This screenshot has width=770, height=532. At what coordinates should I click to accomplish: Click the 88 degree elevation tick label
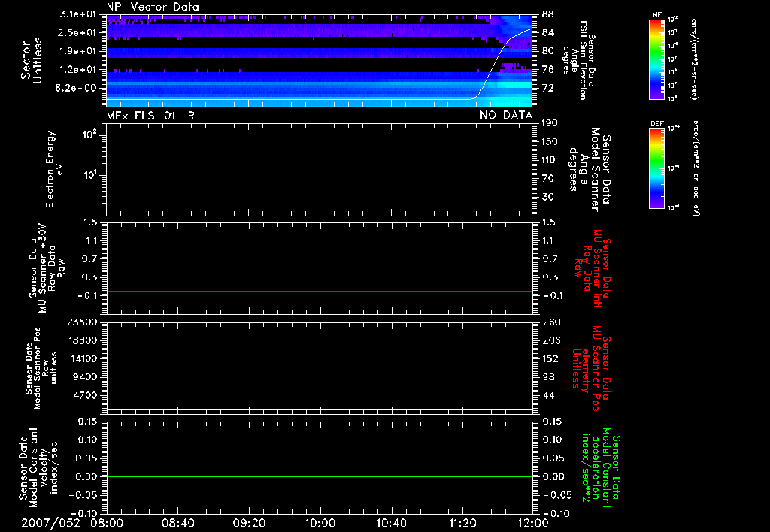point(548,14)
